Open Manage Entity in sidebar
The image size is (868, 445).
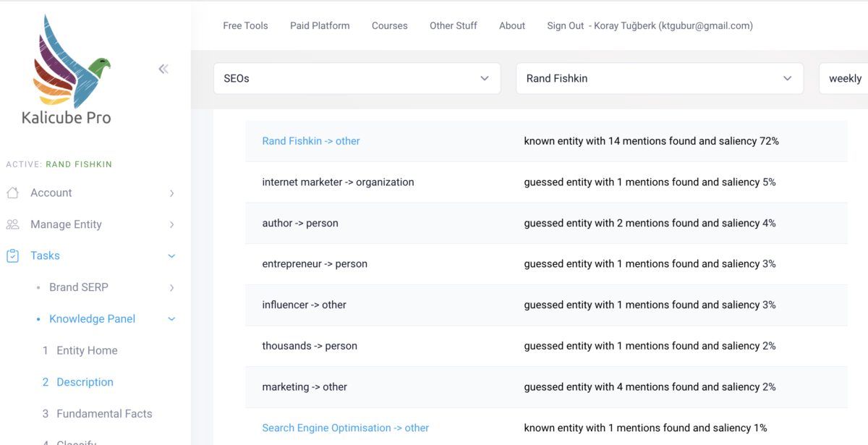click(66, 224)
